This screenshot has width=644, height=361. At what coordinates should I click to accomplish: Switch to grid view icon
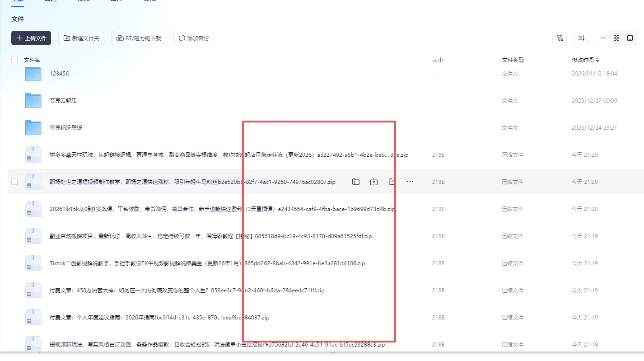click(616, 38)
